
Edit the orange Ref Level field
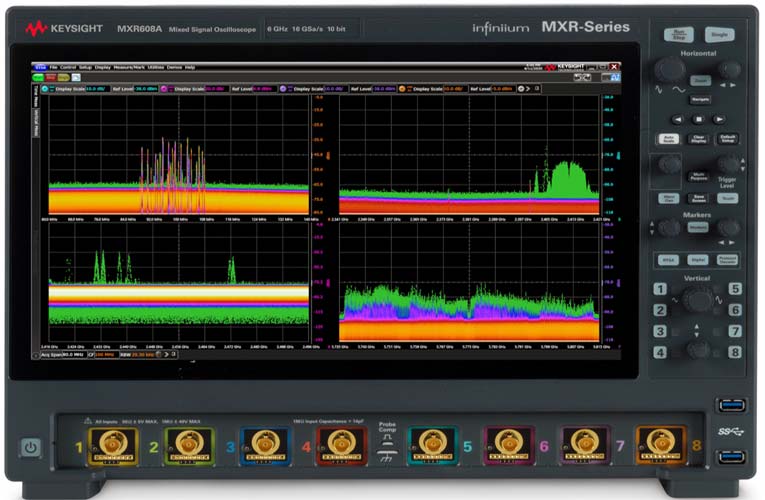click(x=503, y=89)
